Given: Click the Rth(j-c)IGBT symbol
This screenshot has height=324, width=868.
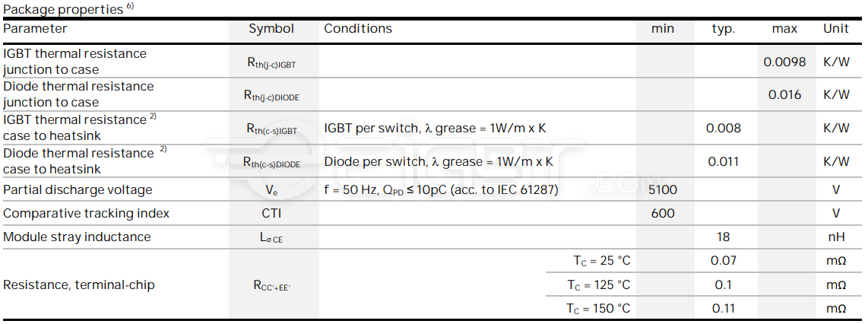Looking at the screenshot, I should pos(271,63).
